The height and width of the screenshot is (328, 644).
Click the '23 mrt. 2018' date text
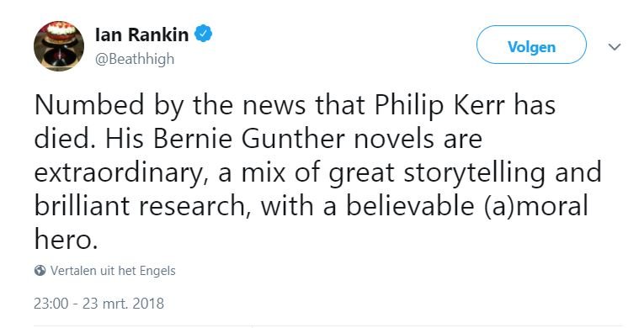pyautogui.click(x=123, y=304)
